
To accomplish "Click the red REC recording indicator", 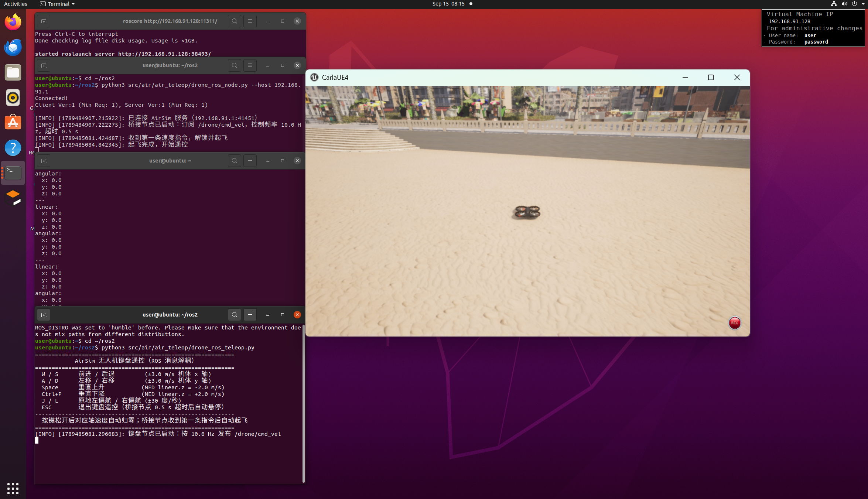I will (735, 323).
